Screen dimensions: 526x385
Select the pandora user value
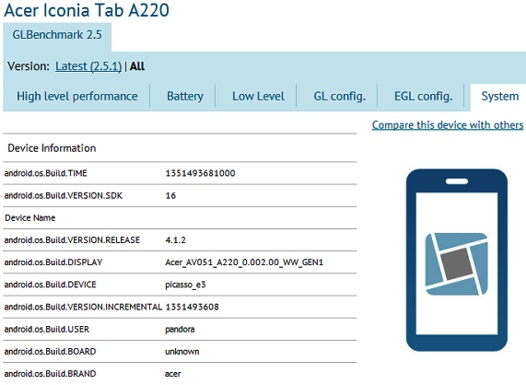pyautogui.click(x=180, y=330)
